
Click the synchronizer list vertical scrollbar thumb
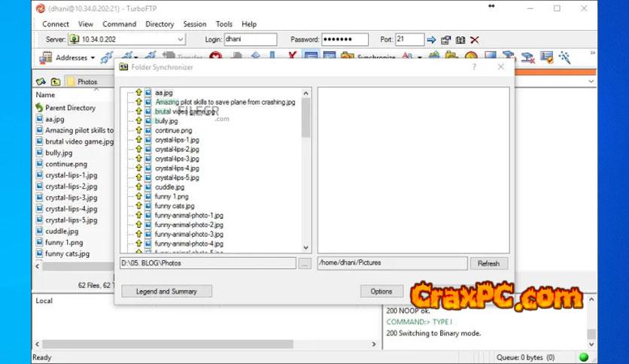click(305, 117)
